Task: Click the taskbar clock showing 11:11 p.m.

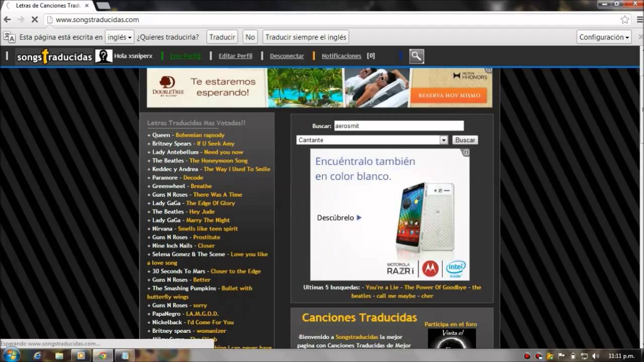Action: tap(621, 356)
